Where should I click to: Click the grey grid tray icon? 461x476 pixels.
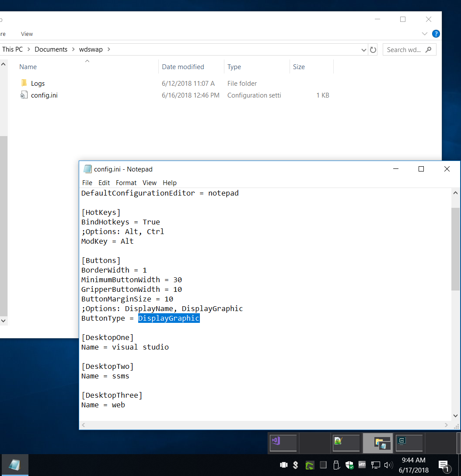323,465
